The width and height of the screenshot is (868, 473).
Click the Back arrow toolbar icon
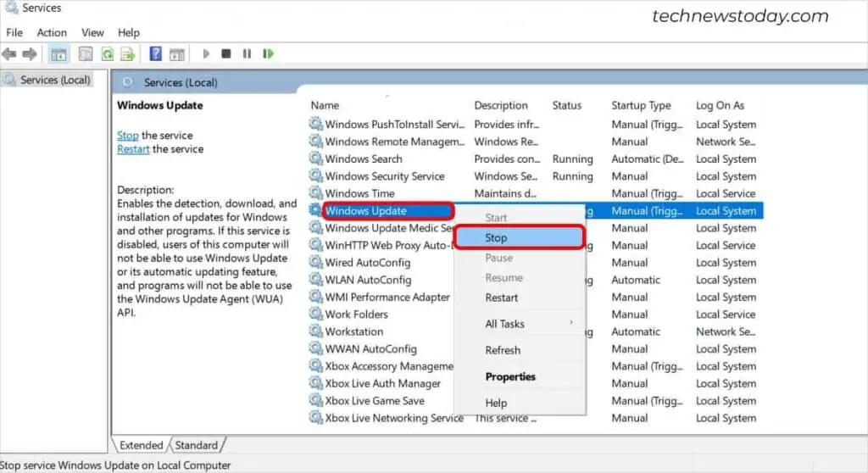(9, 53)
